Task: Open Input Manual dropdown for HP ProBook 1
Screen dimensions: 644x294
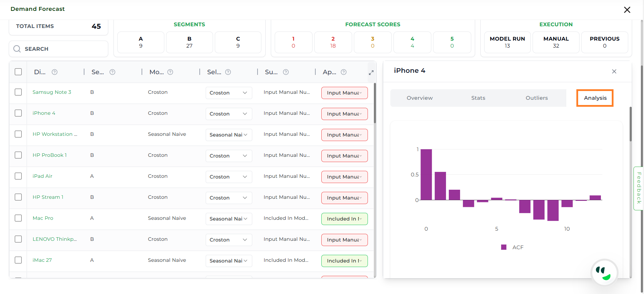Action: (344, 156)
